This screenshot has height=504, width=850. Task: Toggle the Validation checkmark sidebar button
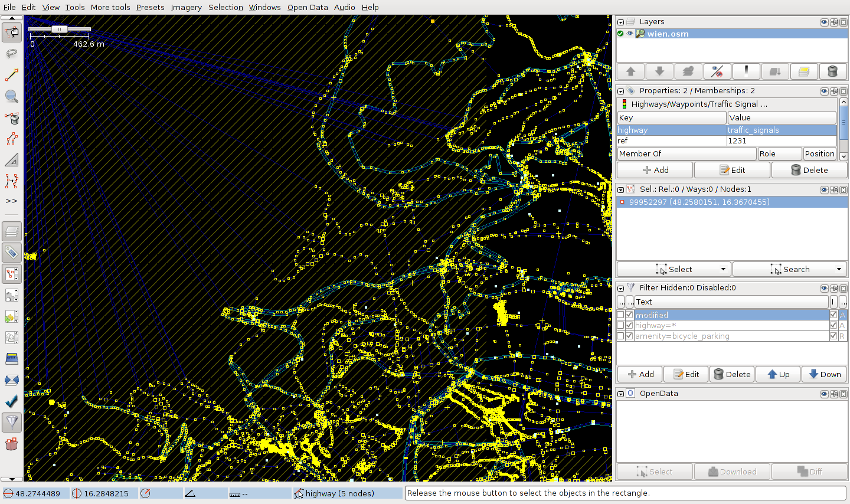pos(11,401)
